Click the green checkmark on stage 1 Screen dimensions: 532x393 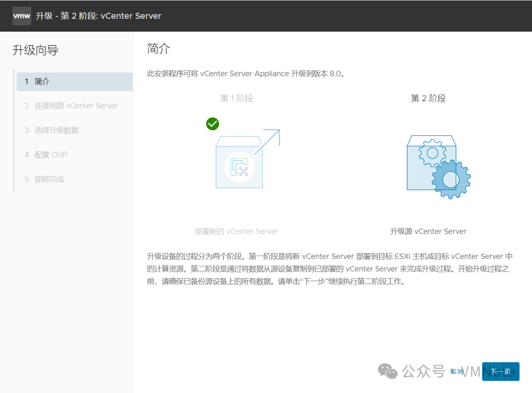212,124
